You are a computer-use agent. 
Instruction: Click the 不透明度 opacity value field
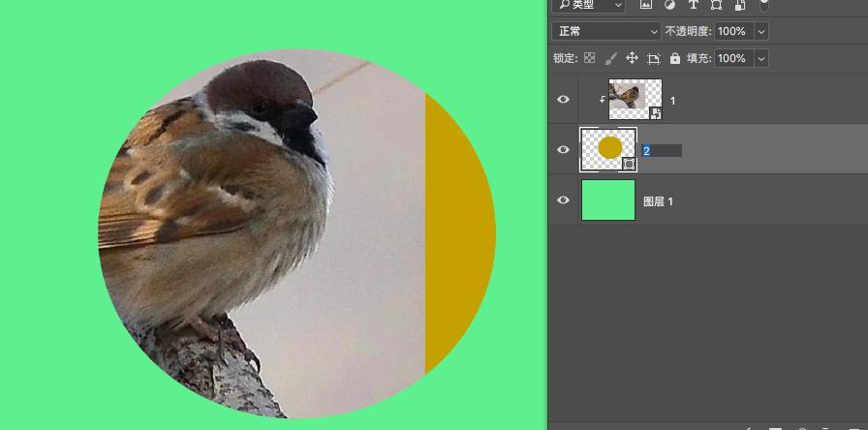pyautogui.click(x=733, y=31)
